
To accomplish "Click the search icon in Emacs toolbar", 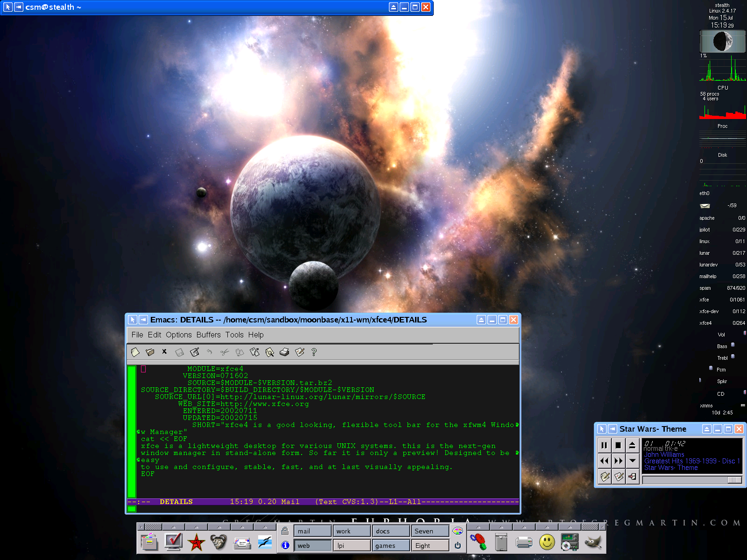I will coord(269,352).
